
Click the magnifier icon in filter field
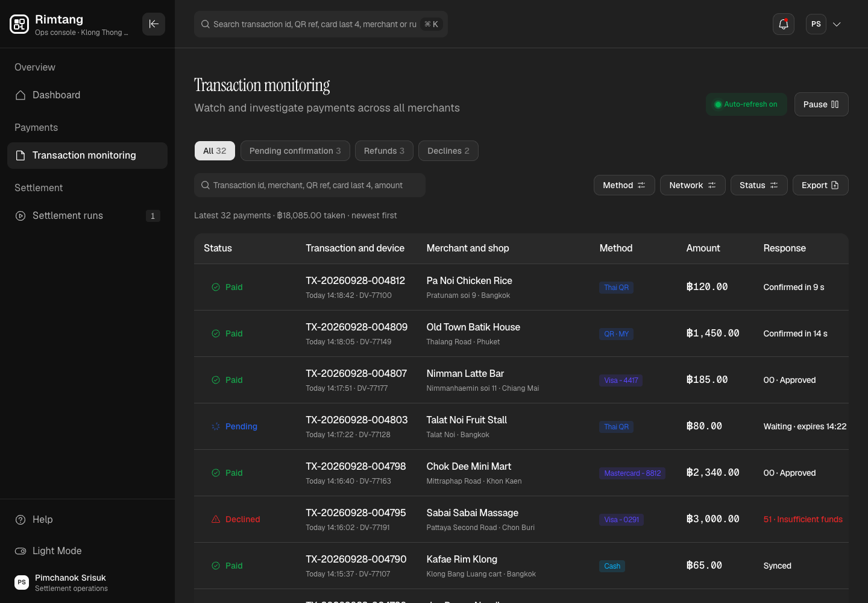[x=206, y=185]
